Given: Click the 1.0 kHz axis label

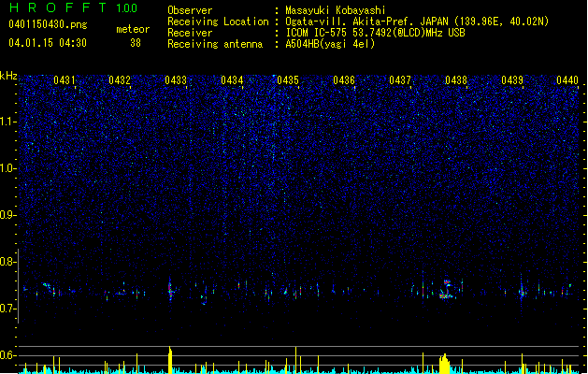Looking at the screenshot, I should pos(7,168).
